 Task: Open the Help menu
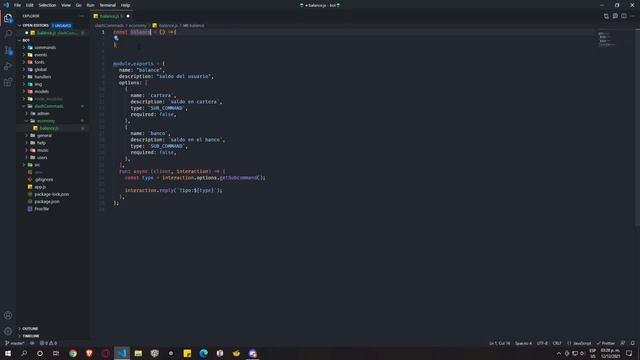(x=125, y=5)
